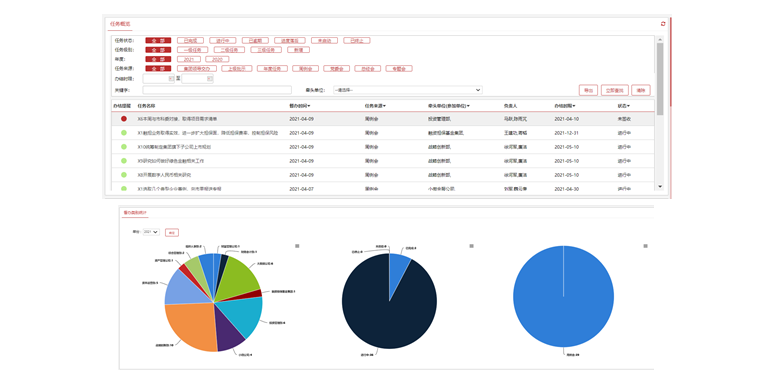Open the year dropdown showing 2021 in statistics
This screenshot has width=773, height=388.
tap(151, 232)
